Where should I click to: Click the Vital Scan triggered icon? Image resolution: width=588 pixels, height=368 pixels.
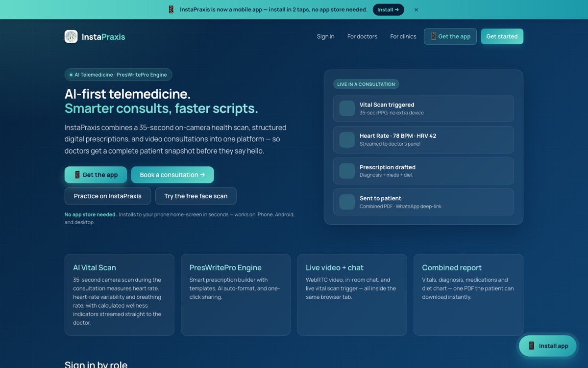[x=347, y=108]
